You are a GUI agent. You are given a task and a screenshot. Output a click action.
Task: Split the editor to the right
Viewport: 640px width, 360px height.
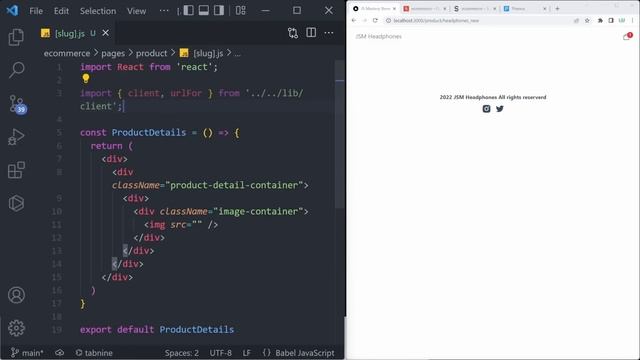[x=311, y=33]
